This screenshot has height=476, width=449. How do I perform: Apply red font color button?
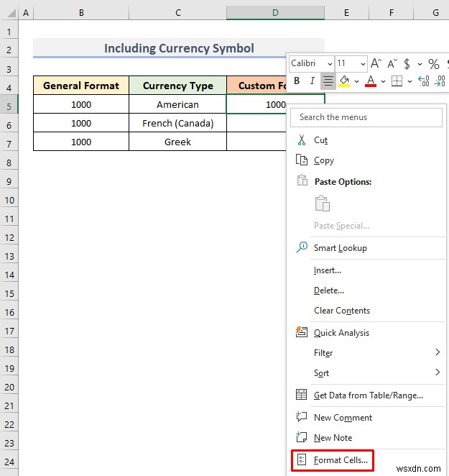(x=371, y=81)
